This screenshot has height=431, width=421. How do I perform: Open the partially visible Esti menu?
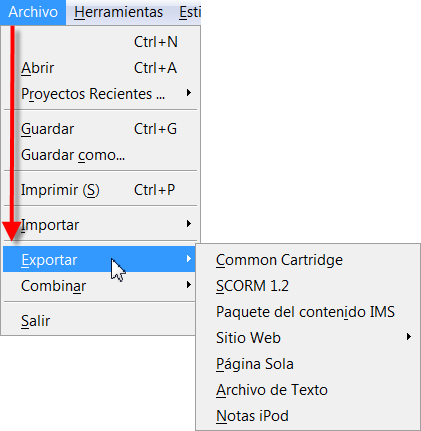point(189,12)
